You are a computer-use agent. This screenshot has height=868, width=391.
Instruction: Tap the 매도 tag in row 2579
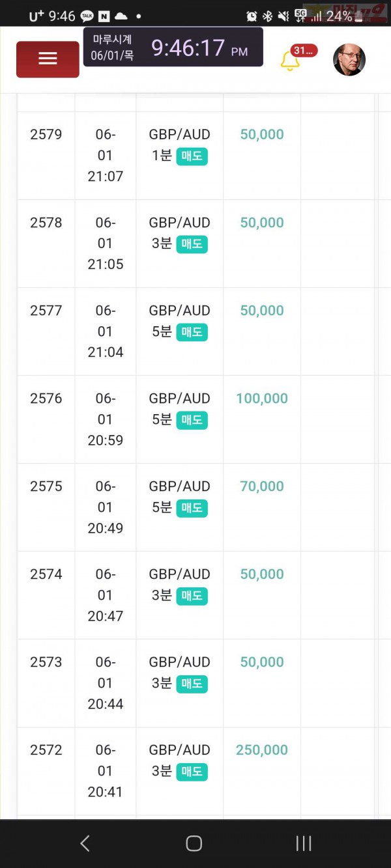click(192, 156)
